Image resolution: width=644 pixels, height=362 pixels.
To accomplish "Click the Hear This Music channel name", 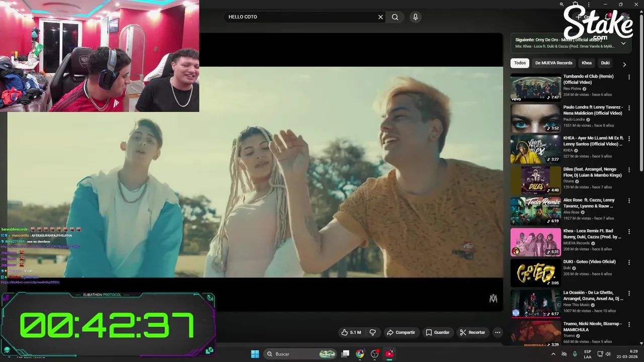I will tap(577, 305).
